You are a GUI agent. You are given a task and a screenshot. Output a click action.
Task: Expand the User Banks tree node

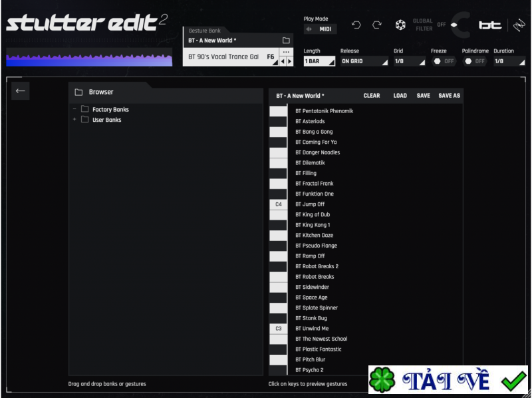pyautogui.click(x=74, y=120)
